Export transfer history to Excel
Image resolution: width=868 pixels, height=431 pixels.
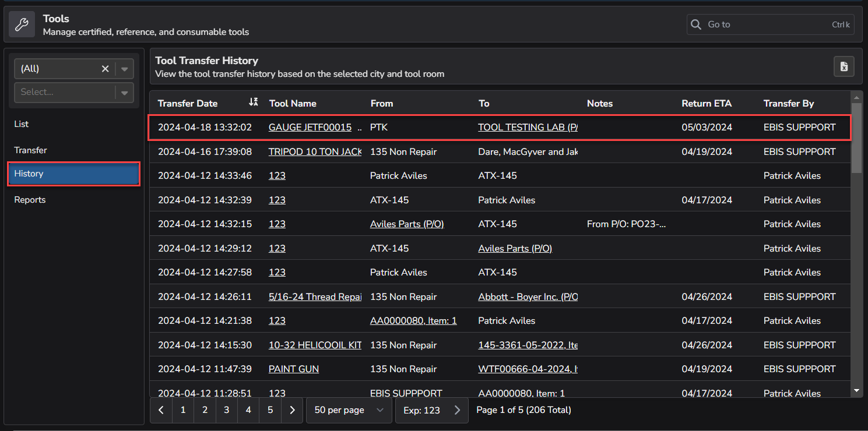point(844,67)
